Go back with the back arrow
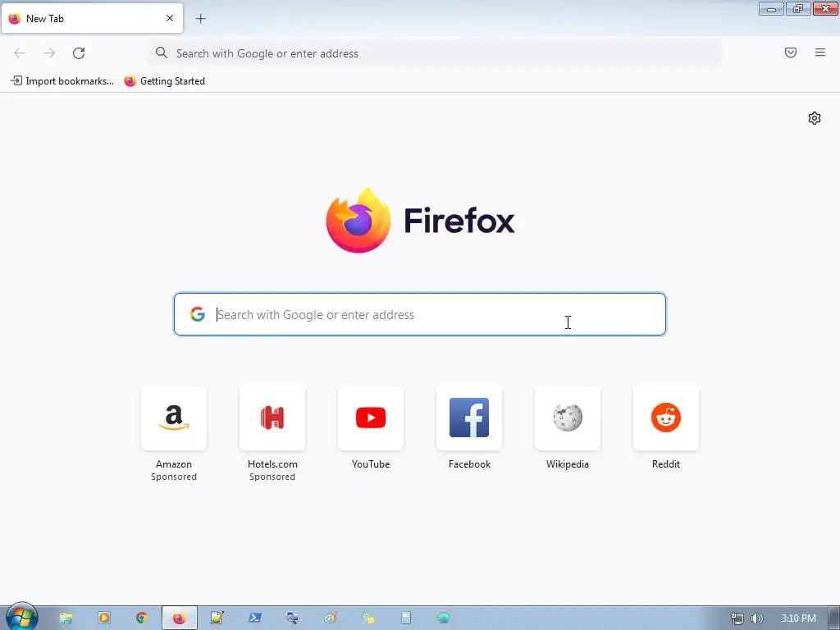Viewport: 840px width, 630px height. [20, 53]
